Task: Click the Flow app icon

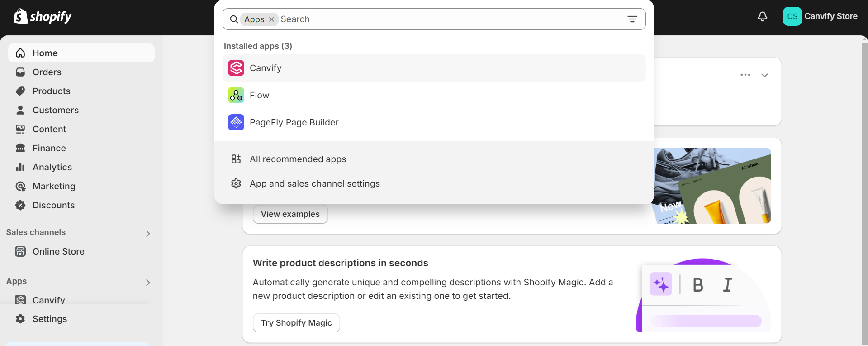Action: point(236,95)
